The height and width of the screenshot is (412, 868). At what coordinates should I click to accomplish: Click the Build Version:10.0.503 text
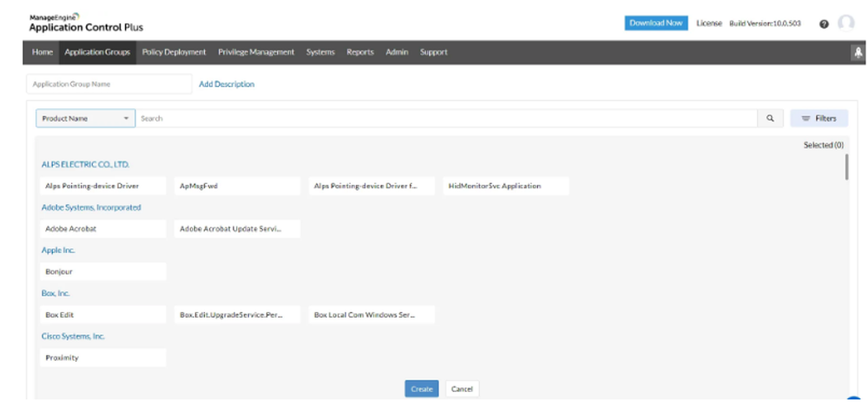765,23
